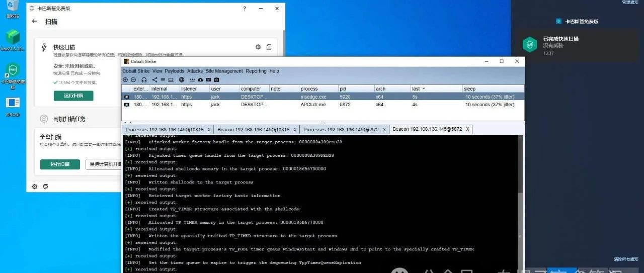Open the View menu
Screen dimensions: 644x273
click(x=157, y=71)
